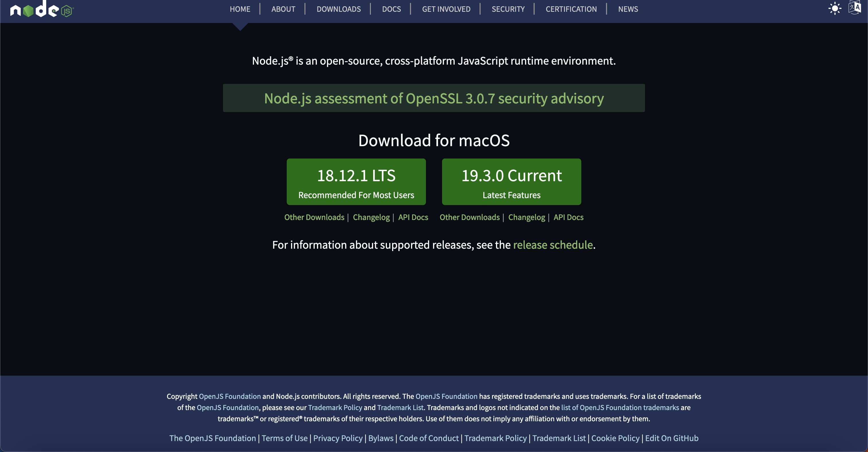Click OpenJS Foundation link before 'has registered trademarks'

click(446, 396)
